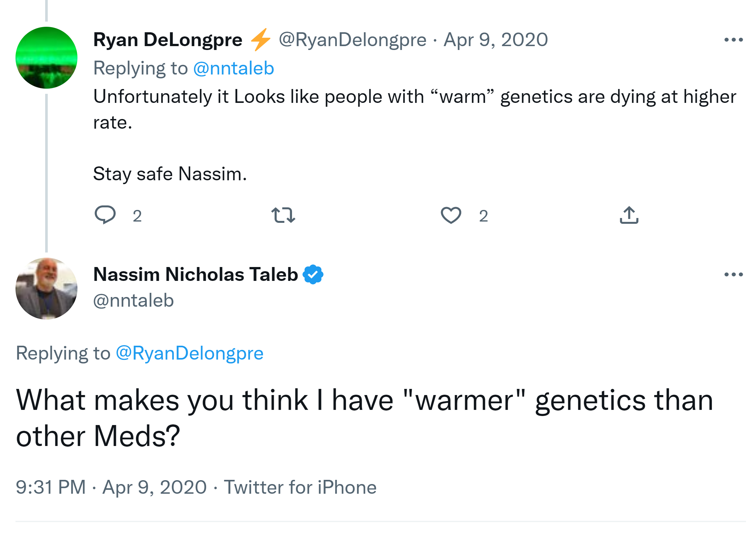Click the retweet icon under Ryan's tweet
The image size is (756, 535).
pos(283,215)
